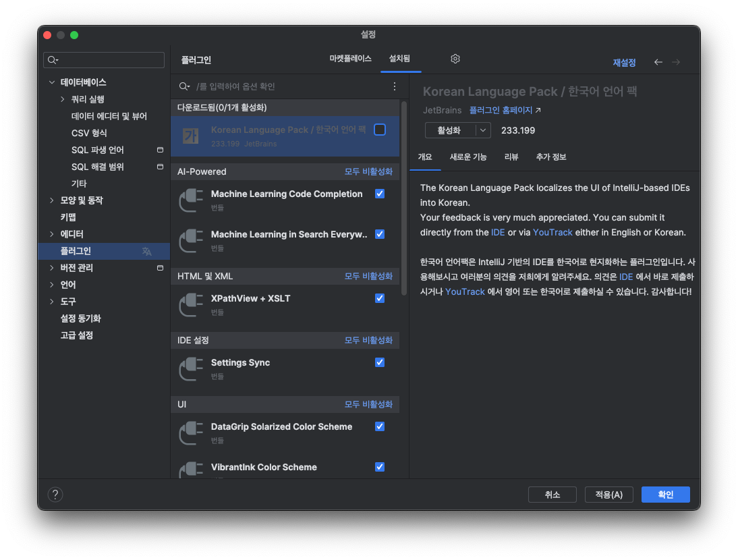738x560 pixels.
Task: Click the 재설정 link
Action: 624,63
